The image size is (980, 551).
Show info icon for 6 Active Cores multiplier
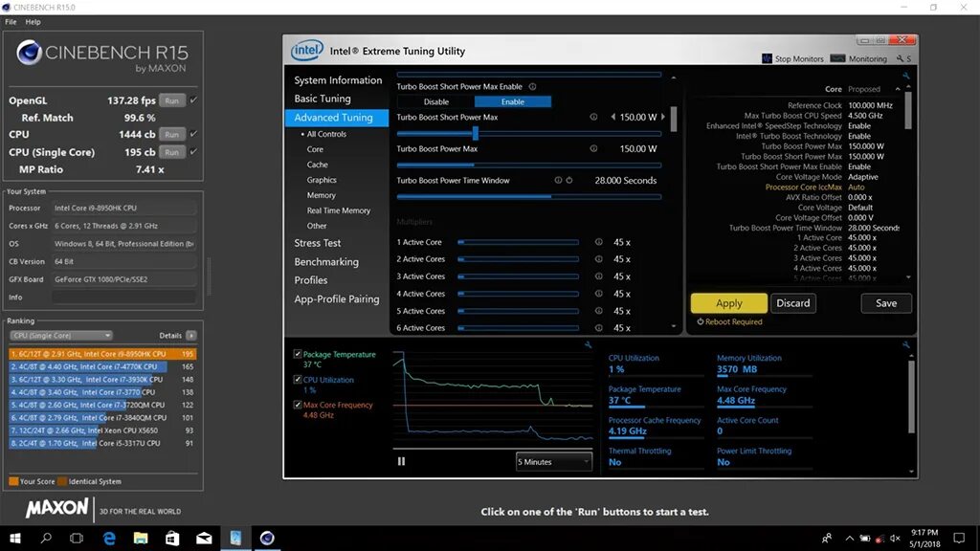[599, 327]
